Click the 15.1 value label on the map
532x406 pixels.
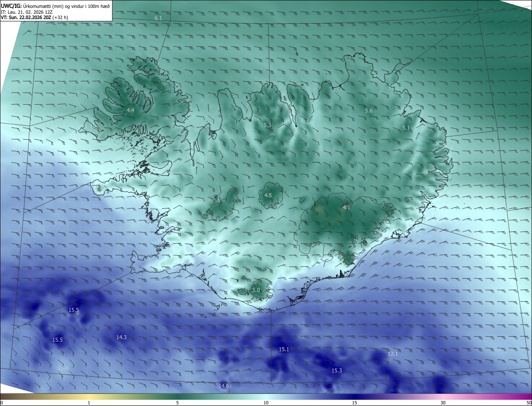(284, 350)
